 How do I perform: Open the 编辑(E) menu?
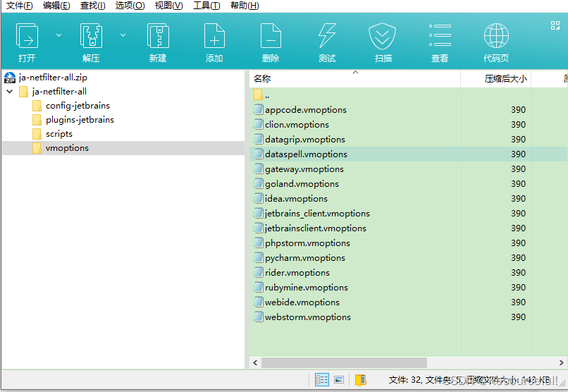(x=56, y=6)
